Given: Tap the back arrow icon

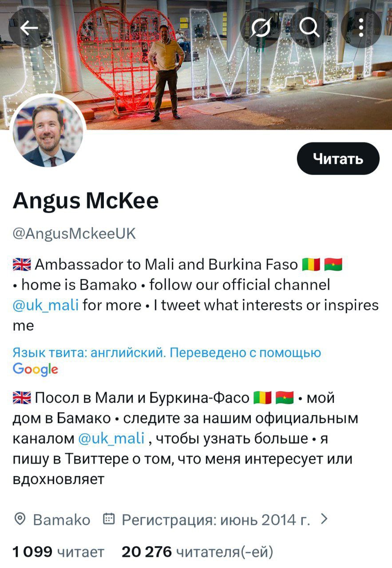Looking at the screenshot, I should tap(28, 28).
